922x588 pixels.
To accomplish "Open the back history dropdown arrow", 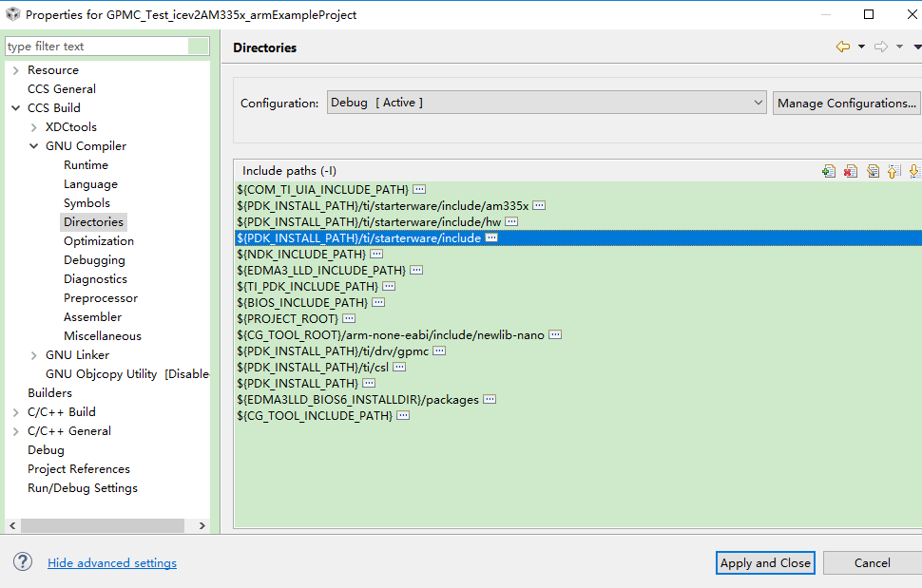I will click(x=861, y=47).
